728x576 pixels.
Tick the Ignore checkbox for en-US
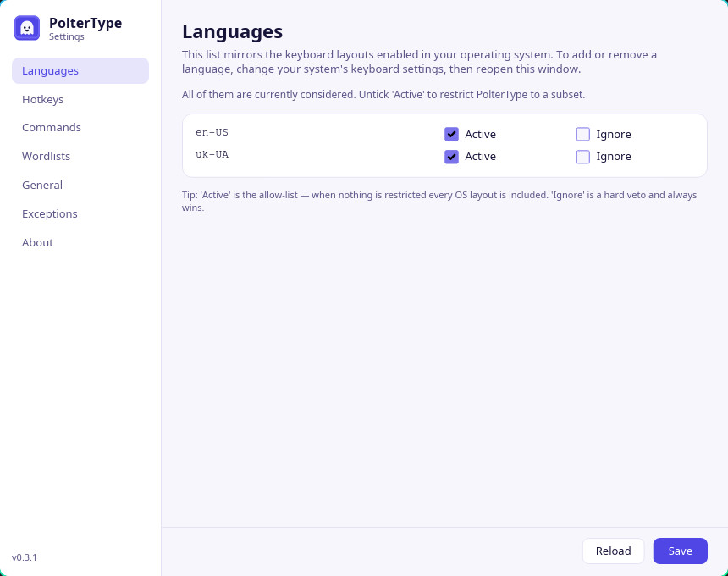coord(582,134)
